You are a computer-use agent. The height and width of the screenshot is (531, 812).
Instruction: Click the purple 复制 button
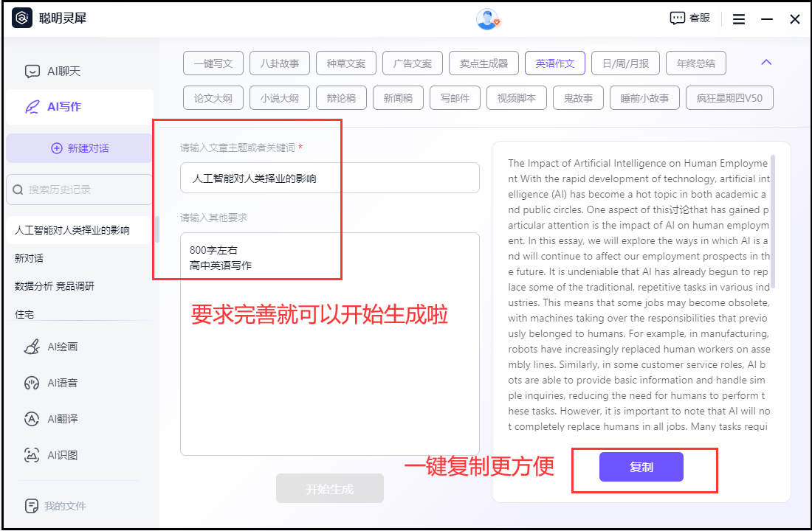tap(641, 467)
